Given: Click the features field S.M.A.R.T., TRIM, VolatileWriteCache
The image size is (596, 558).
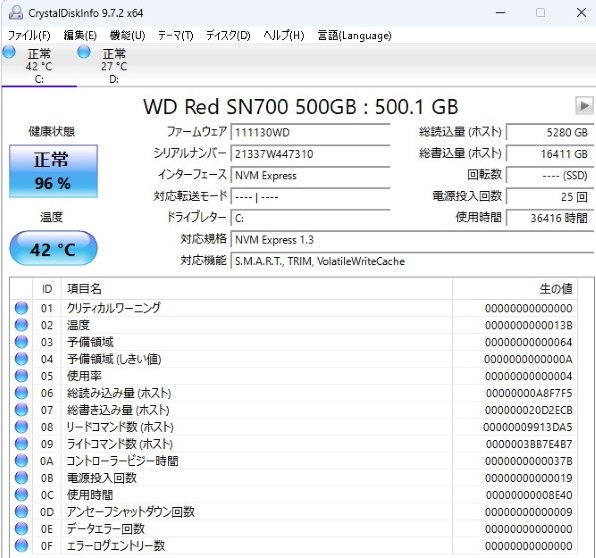Looking at the screenshot, I should (x=412, y=261).
